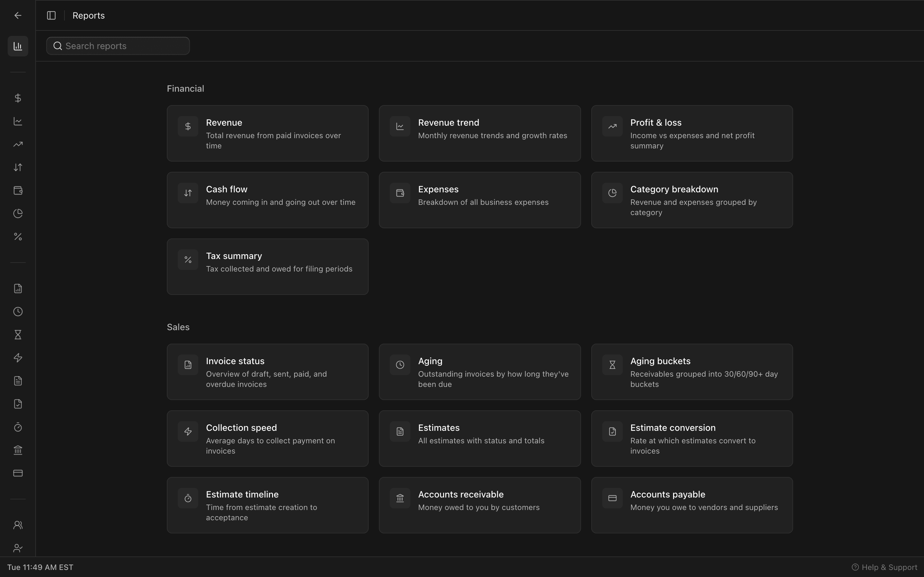Select the Cash flow arrows icon in sidebar
The image size is (924, 577).
pos(18,167)
